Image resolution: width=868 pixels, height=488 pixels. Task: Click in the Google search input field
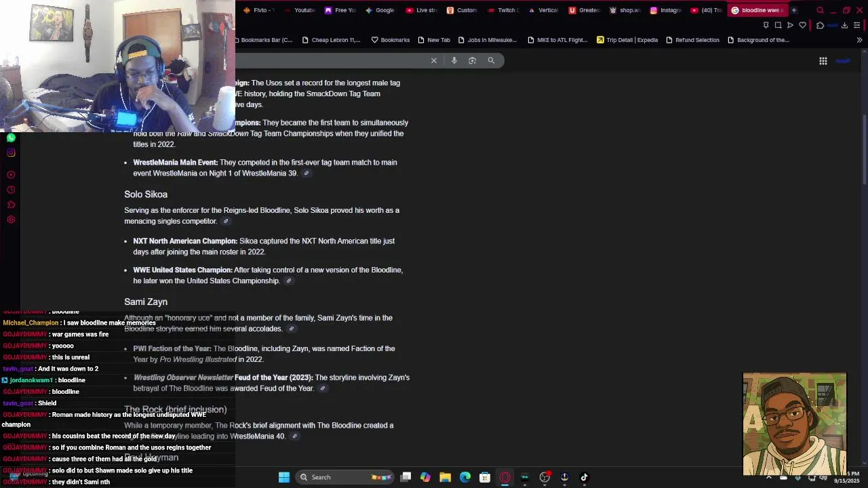point(332,60)
